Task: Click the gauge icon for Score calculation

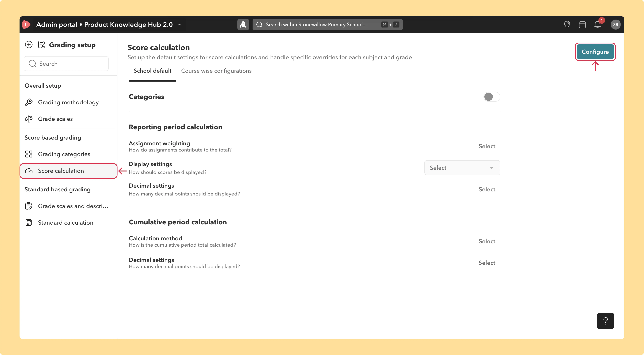Action: pyautogui.click(x=29, y=171)
